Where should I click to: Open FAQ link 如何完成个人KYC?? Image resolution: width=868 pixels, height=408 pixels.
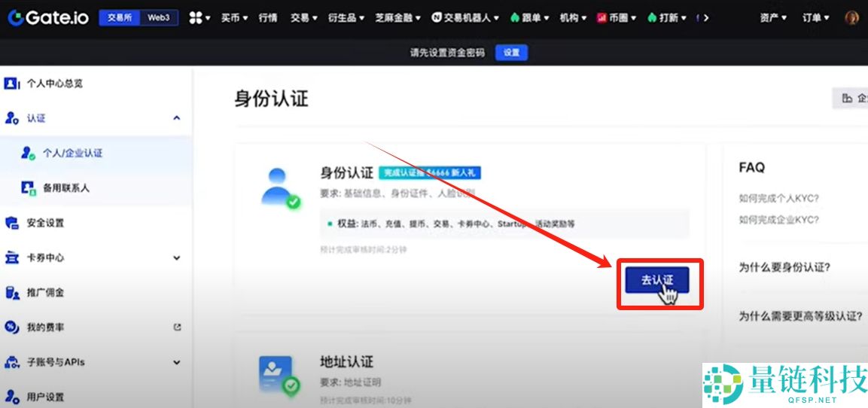778,198
